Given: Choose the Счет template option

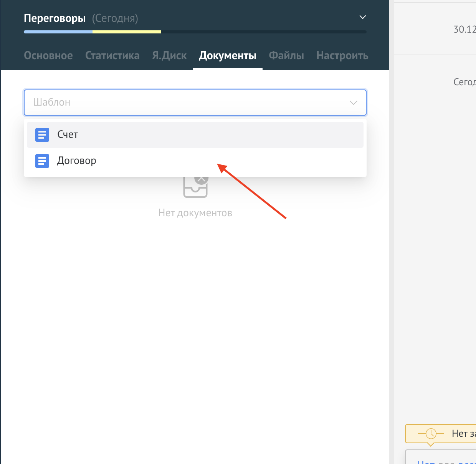Looking at the screenshot, I should pos(195,135).
